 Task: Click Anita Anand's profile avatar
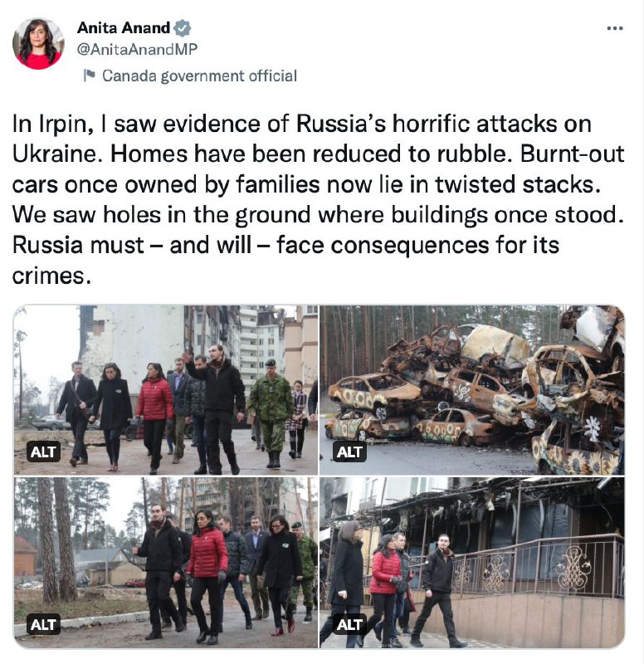pyautogui.click(x=38, y=44)
